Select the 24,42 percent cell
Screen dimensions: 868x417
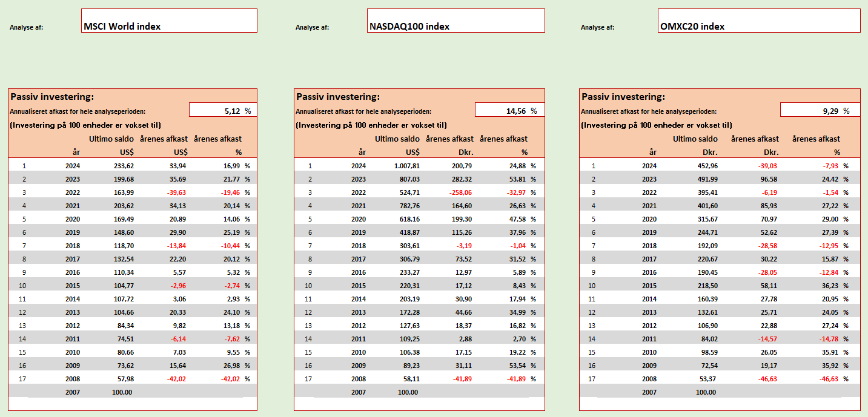829,179
